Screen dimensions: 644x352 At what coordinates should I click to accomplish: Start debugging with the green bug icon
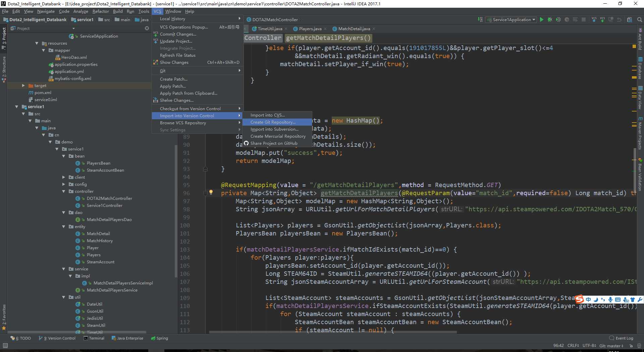pos(550,20)
